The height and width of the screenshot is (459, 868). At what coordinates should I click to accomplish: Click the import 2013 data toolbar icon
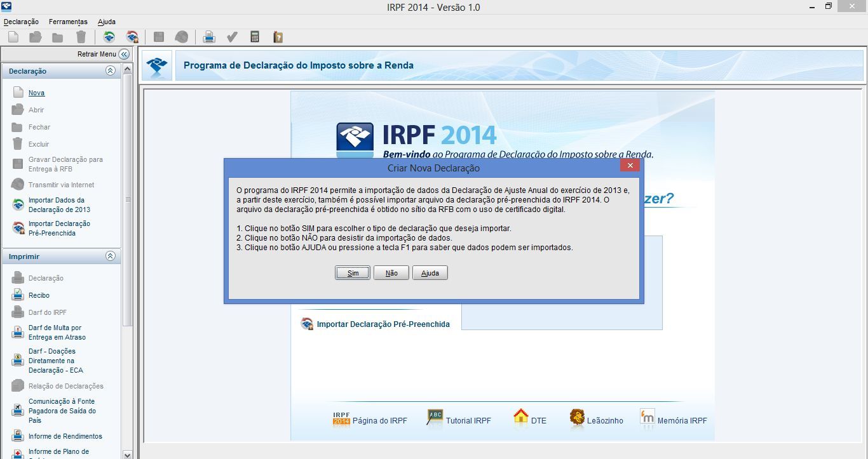[109, 37]
